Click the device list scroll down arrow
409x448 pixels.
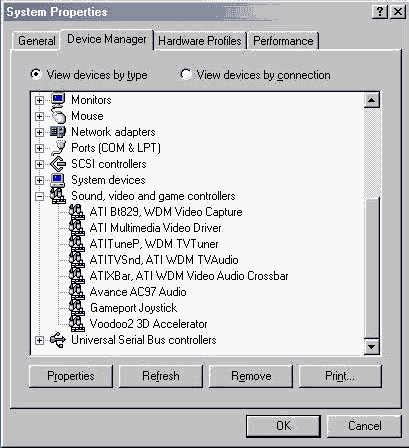click(371, 347)
